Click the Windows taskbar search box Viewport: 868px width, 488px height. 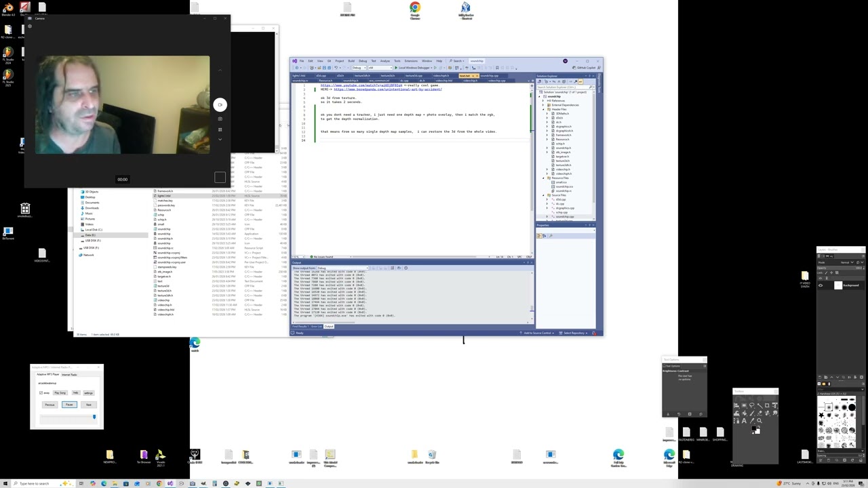pos(43,483)
